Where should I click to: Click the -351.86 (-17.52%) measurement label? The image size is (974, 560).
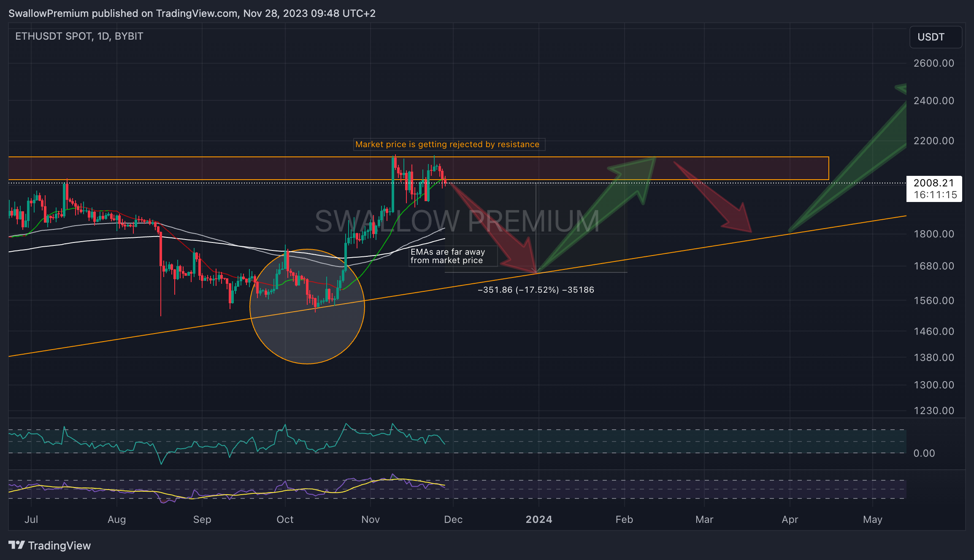(x=536, y=290)
